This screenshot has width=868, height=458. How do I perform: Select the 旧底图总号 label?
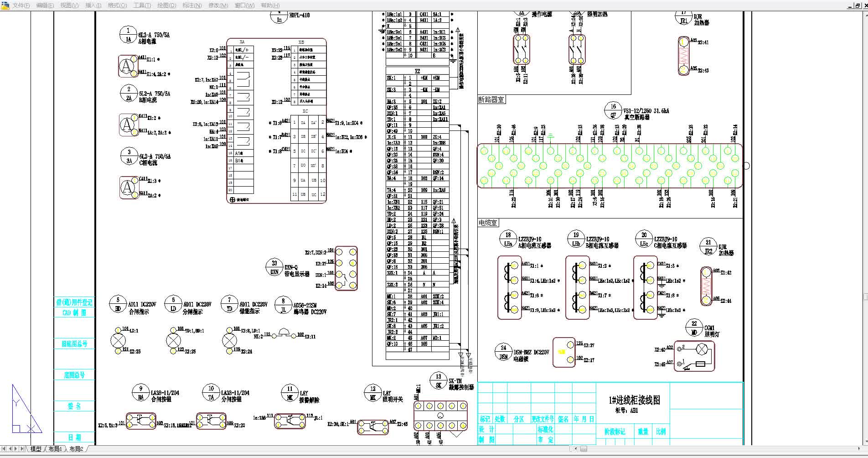(74, 343)
